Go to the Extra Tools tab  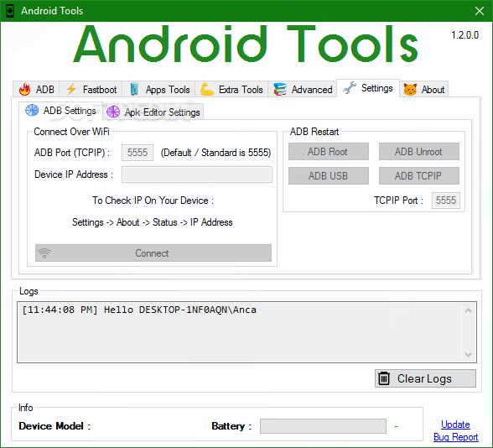coord(231,89)
